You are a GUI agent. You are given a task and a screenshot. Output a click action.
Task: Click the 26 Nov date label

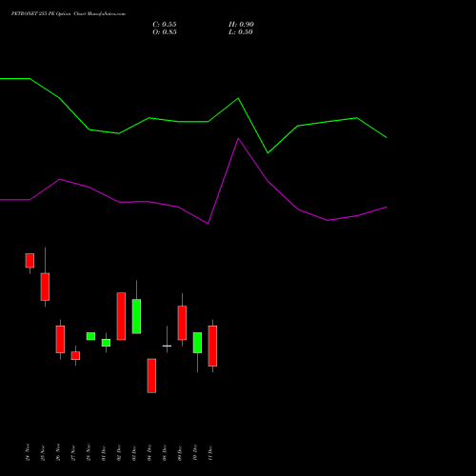point(58,452)
